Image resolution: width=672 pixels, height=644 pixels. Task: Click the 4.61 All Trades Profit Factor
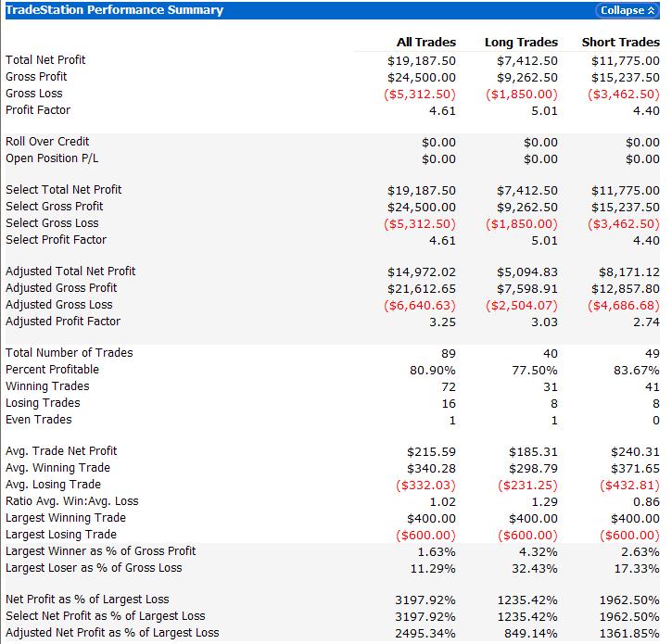tap(442, 111)
